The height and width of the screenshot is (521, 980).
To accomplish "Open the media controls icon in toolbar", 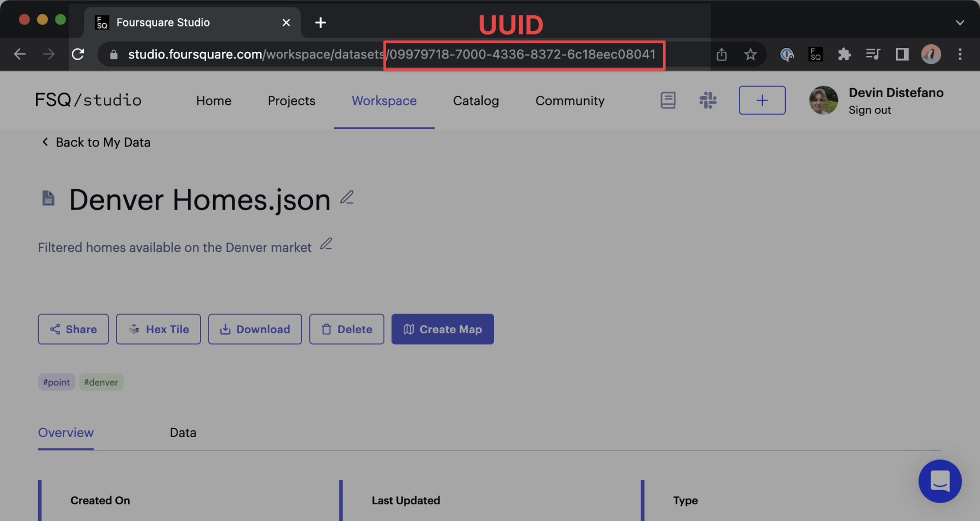I will point(873,54).
